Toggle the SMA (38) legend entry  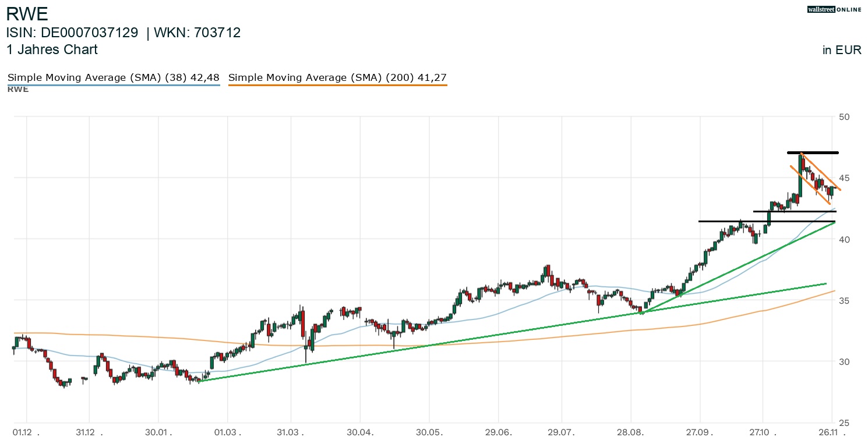click(x=113, y=77)
